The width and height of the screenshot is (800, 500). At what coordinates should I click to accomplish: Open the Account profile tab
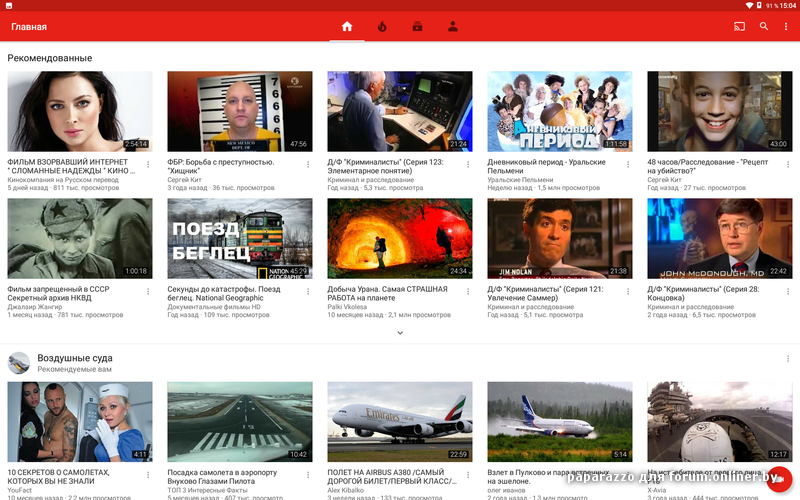pos(452,26)
